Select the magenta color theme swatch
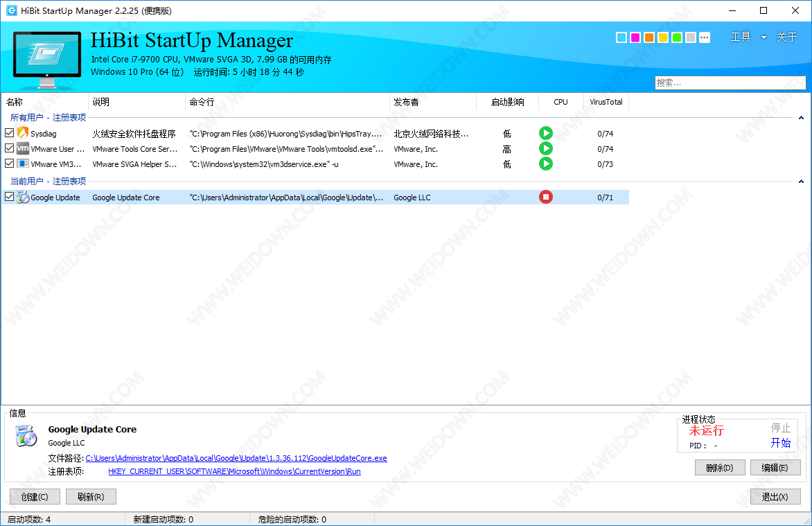Screen dimensions: 812x526 [x=635, y=37]
